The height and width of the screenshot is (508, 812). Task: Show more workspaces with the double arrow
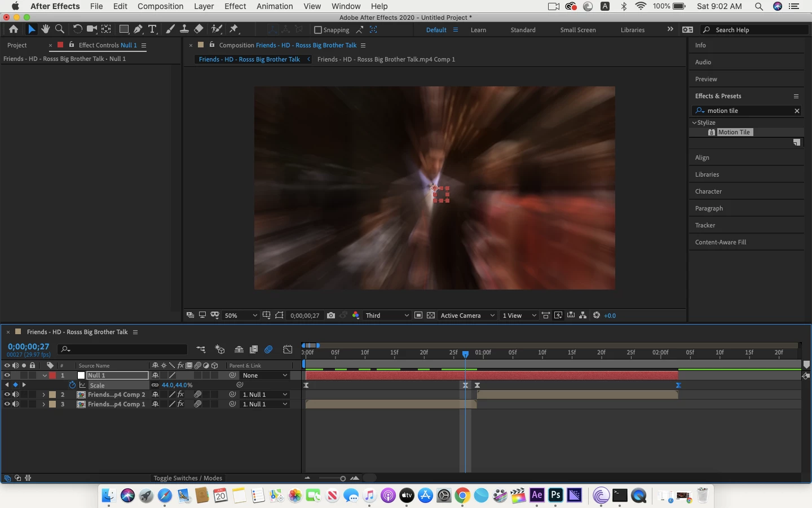pyautogui.click(x=670, y=29)
